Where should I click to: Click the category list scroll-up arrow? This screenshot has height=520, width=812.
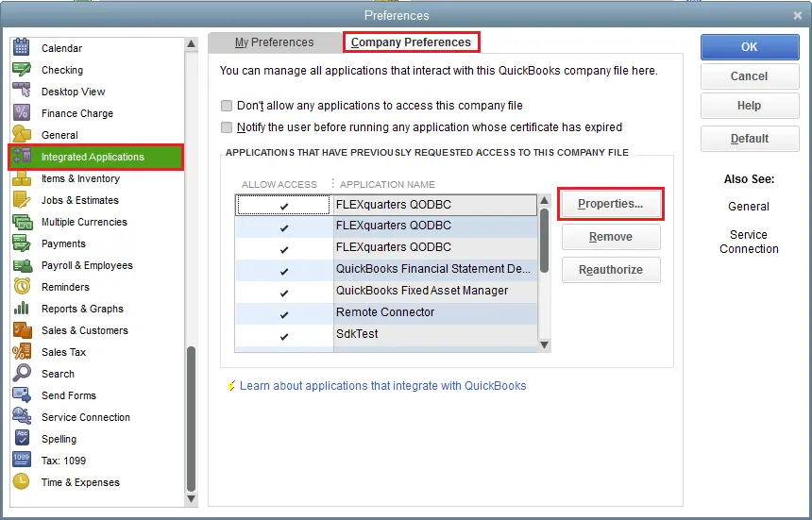coord(191,44)
